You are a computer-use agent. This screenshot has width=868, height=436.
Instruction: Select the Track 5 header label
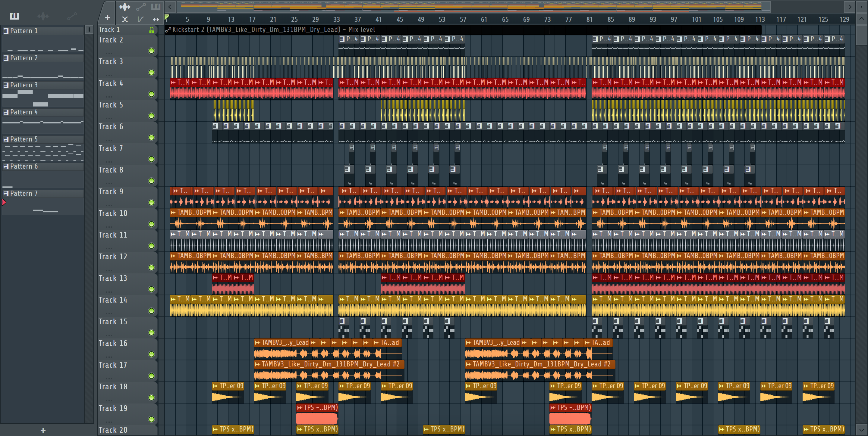111,105
